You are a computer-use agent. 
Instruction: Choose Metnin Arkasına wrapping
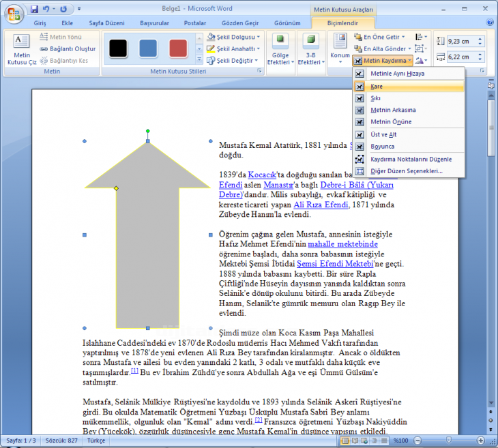click(x=409, y=110)
